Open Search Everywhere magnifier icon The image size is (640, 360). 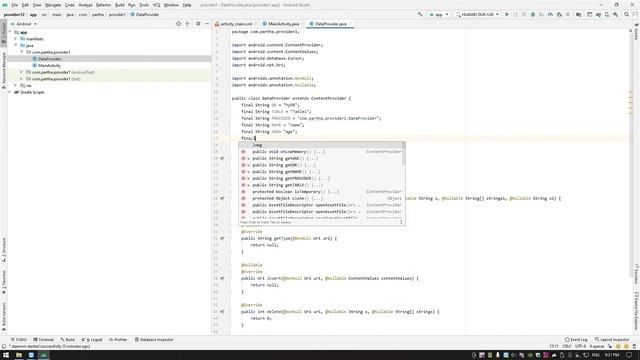[626, 14]
